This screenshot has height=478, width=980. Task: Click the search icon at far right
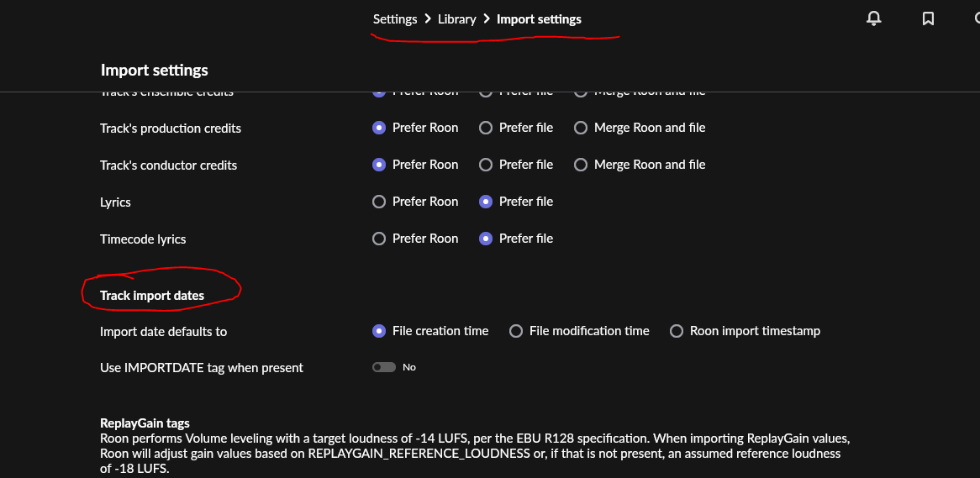coord(974,18)
